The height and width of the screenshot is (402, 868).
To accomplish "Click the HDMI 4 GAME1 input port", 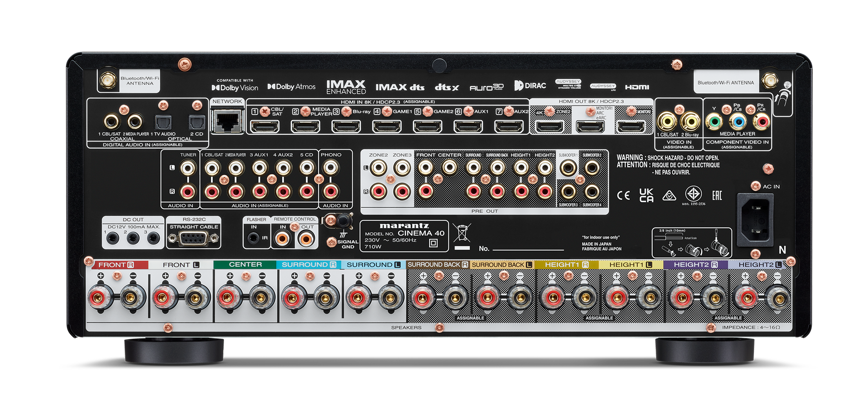I will (x=387, y=126).
